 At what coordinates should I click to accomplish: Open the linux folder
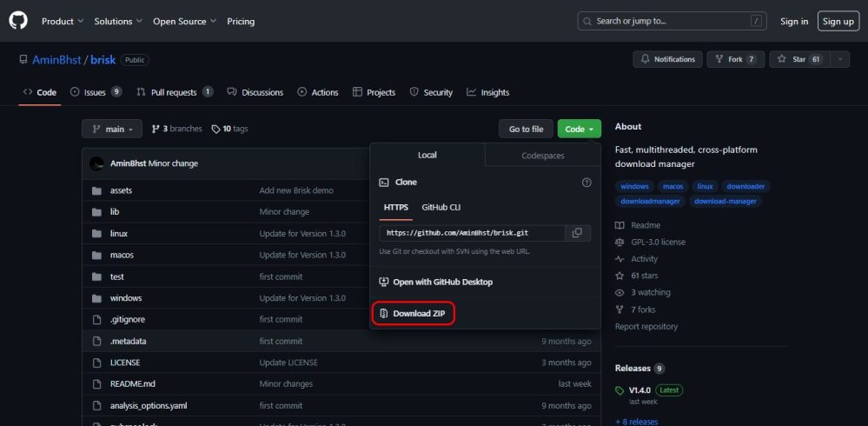point(118,233)
